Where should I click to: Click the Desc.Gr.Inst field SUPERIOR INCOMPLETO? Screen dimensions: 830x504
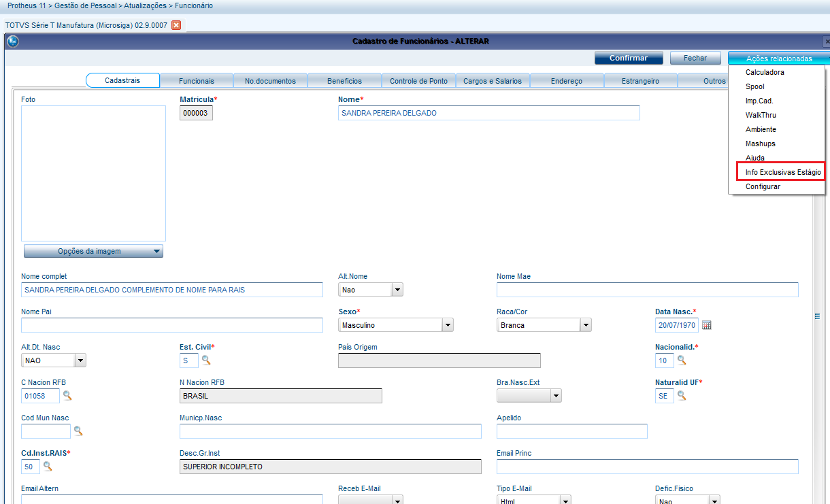click(x=331, y=467)
